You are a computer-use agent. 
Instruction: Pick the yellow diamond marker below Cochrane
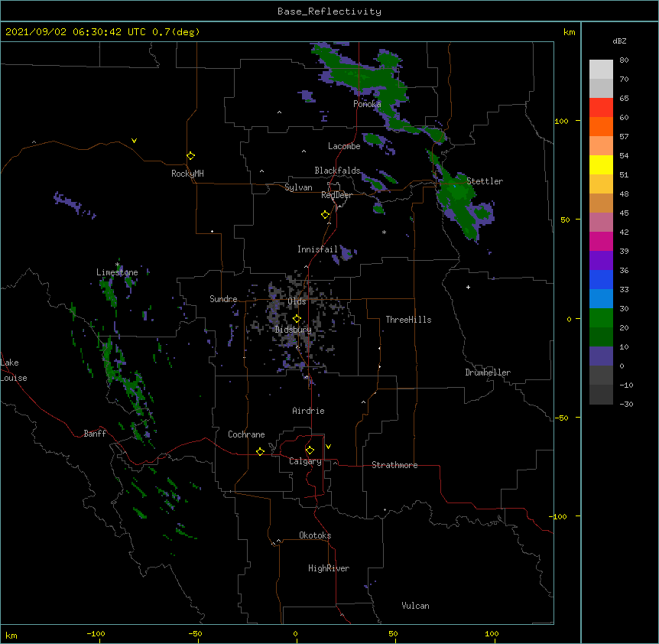[260, 451]
